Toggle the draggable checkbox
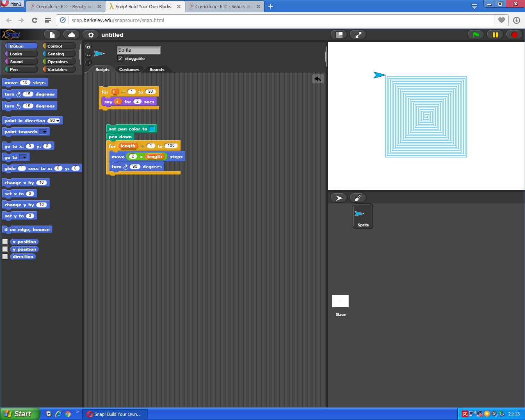Screen dimensions: 525x420 [x=120, y=58]
